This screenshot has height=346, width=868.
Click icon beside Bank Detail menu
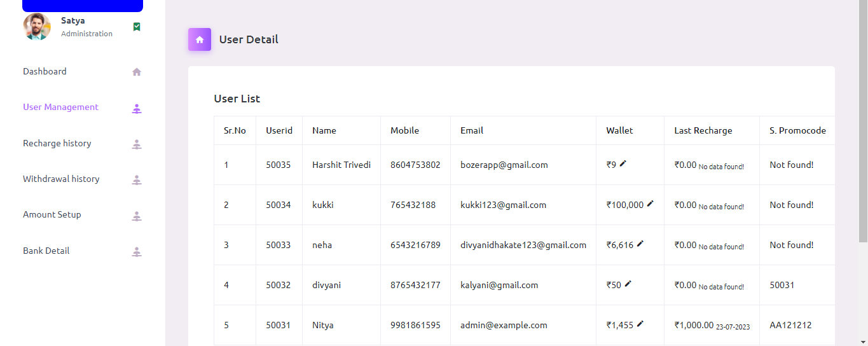point(136,252)
